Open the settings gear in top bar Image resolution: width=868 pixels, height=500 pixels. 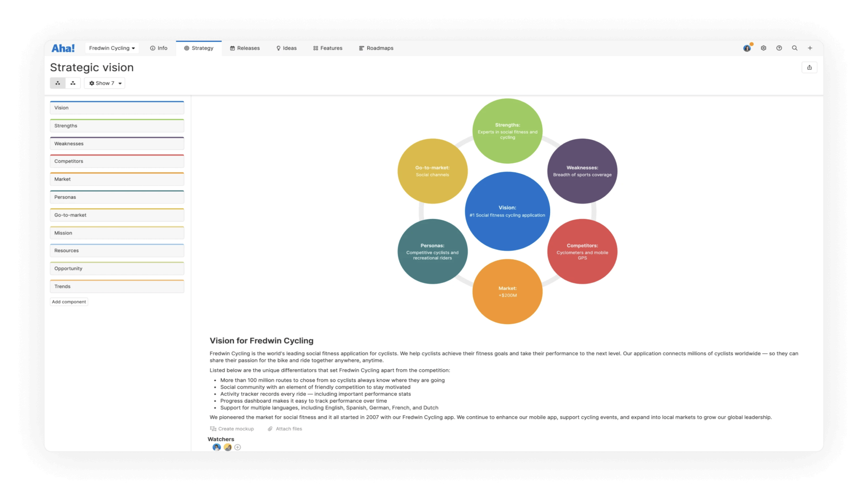[x=763, y=48]
